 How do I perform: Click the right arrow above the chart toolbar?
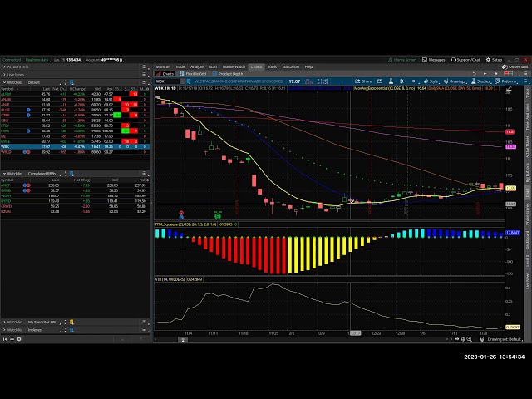[x=495, y=74]
